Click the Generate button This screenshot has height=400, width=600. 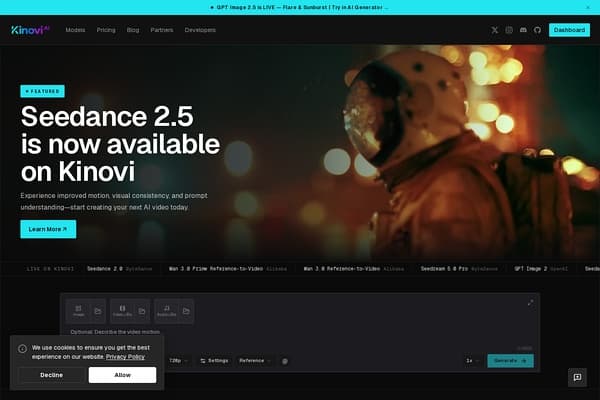pyautogui.click(x=510, y=361)
